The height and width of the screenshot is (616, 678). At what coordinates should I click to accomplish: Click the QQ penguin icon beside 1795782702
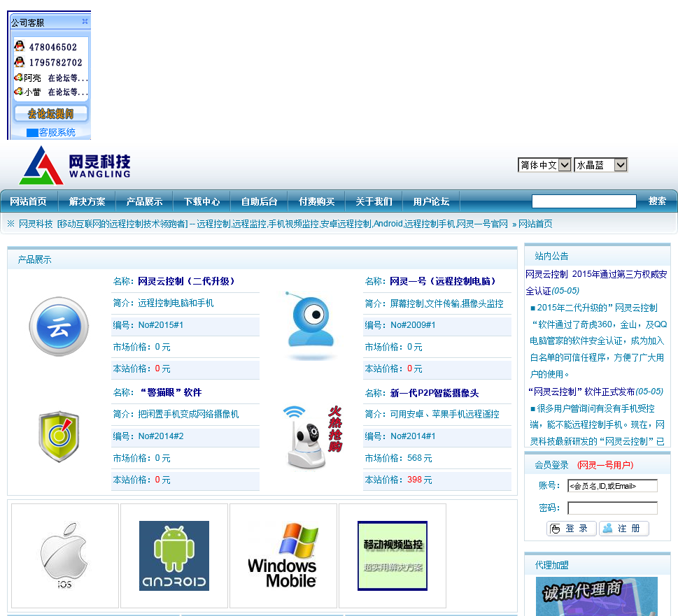(x=20, y=62)
